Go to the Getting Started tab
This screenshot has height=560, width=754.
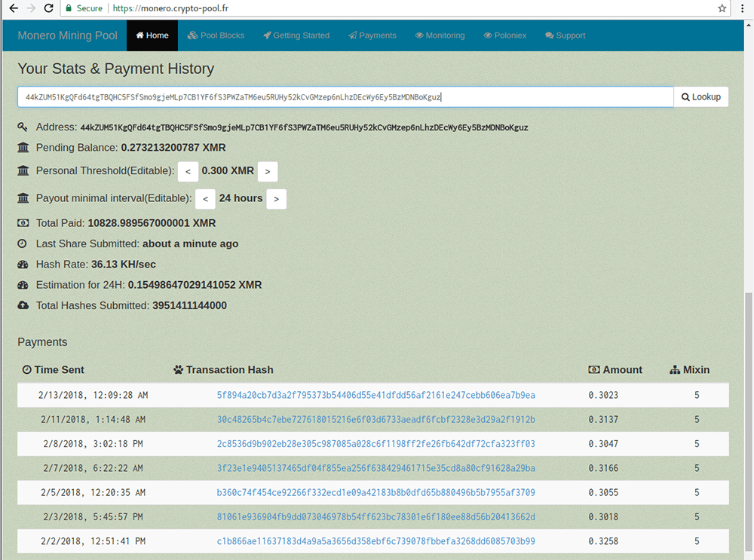[296, 35]
